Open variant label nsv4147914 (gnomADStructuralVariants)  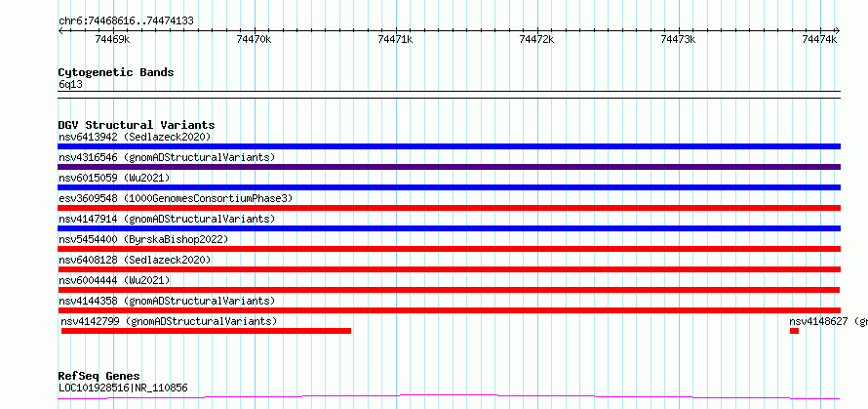coord(167,219)
